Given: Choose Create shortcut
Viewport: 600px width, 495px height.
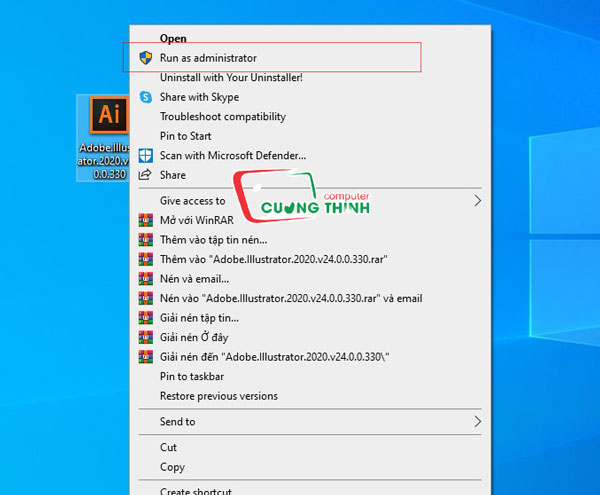Looking at the screenshot, I should [x=310, y=491].
